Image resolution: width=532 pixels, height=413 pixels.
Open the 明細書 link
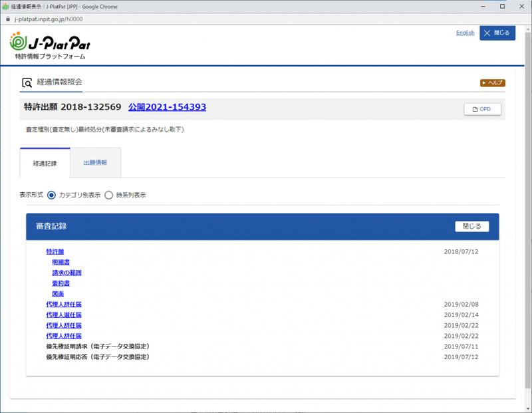coord(61,262)
